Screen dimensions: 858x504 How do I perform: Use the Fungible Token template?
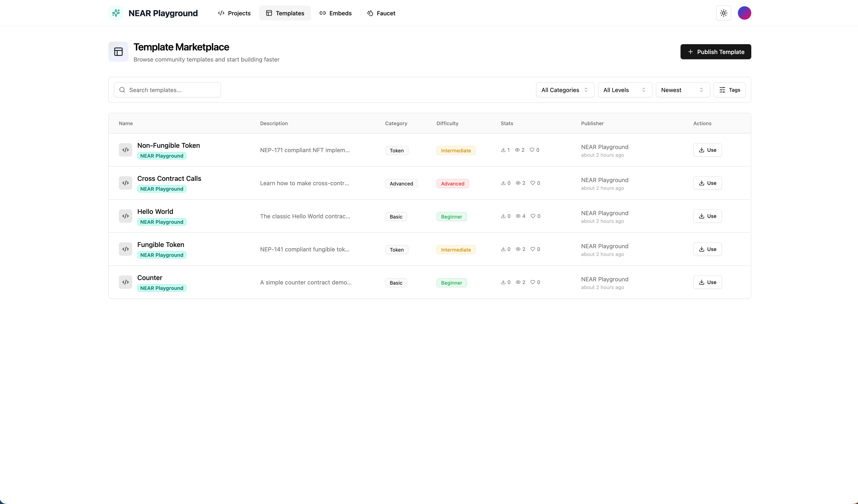pos(708,249)
